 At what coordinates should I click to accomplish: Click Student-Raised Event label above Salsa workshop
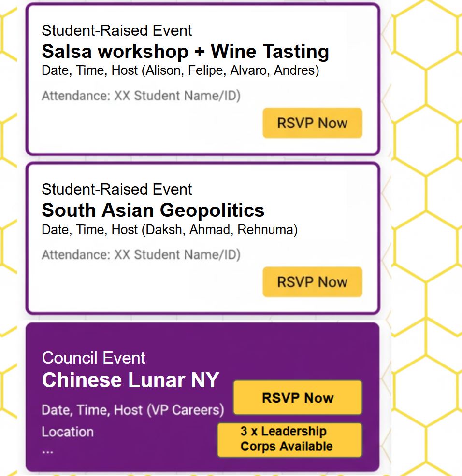116,30
